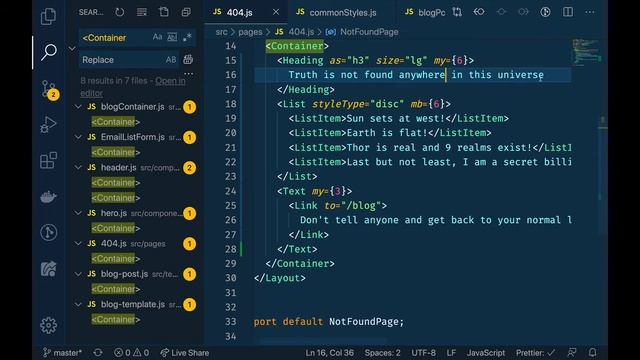Image resolution: width=640 pixels, height=360 pixels.
Task: Click Ln 16, Col 36 position indicator
Action: point(329,353)
